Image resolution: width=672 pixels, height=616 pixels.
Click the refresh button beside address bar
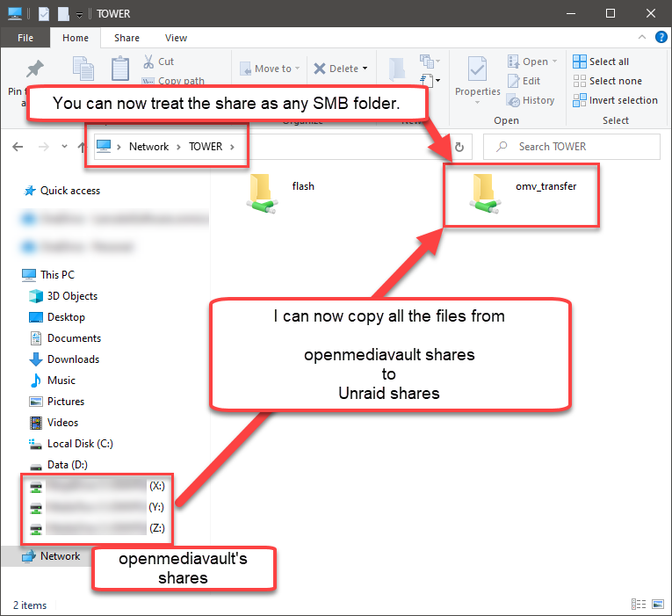[x=459, y=147]
